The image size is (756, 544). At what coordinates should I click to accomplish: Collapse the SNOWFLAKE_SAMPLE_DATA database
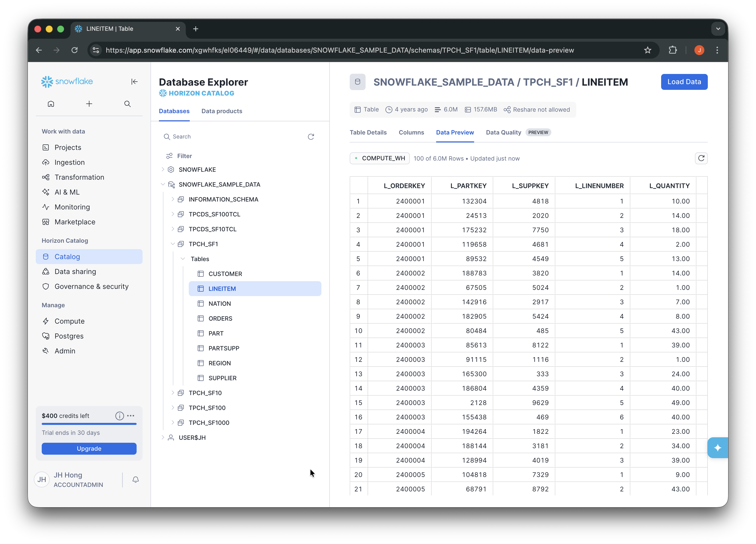click(x=163, y=185)
